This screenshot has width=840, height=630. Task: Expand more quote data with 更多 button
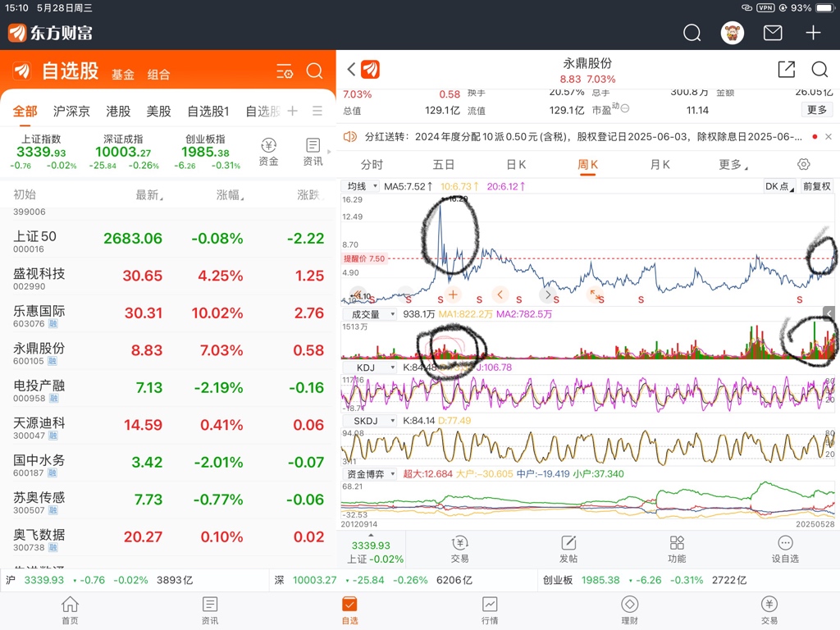[x=817, y=110]
